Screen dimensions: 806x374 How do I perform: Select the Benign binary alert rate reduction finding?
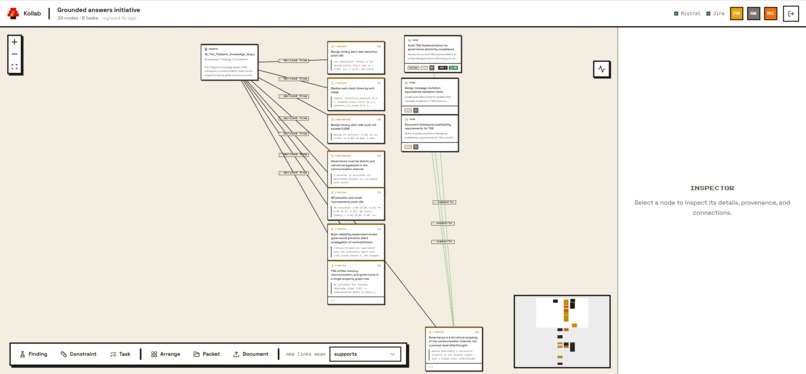pos(356,58)
